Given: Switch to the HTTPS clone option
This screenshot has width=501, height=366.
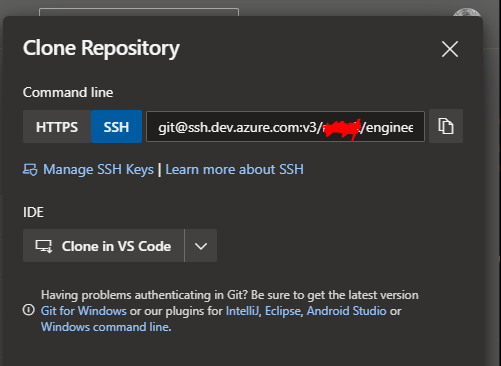Looking at the screenshot, I should 57,127.
